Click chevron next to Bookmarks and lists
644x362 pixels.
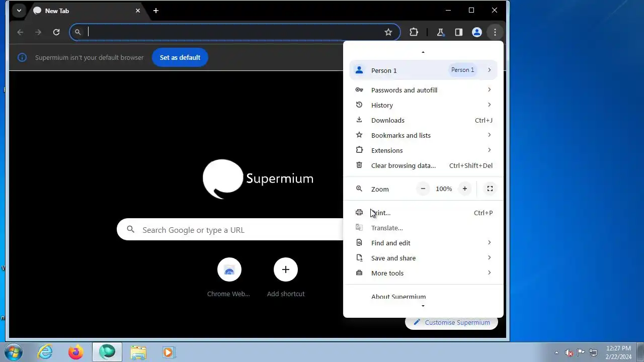click(x=489, y=135)
